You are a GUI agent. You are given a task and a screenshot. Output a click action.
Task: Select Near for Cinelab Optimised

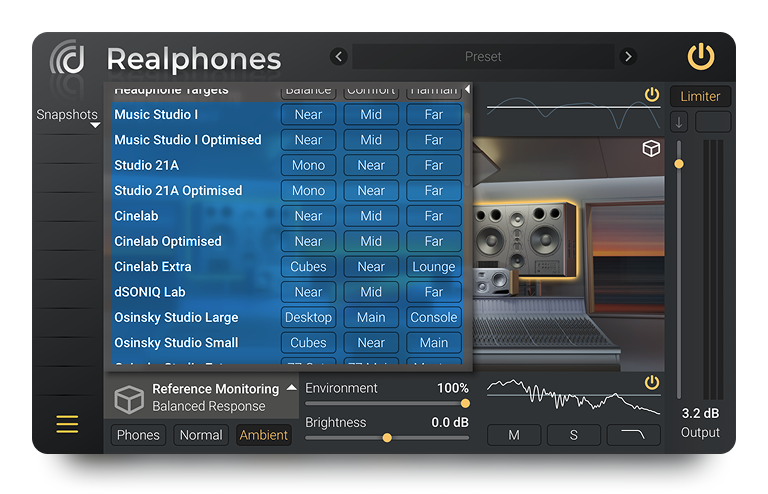pyautogui.click(x=309, y=241)
